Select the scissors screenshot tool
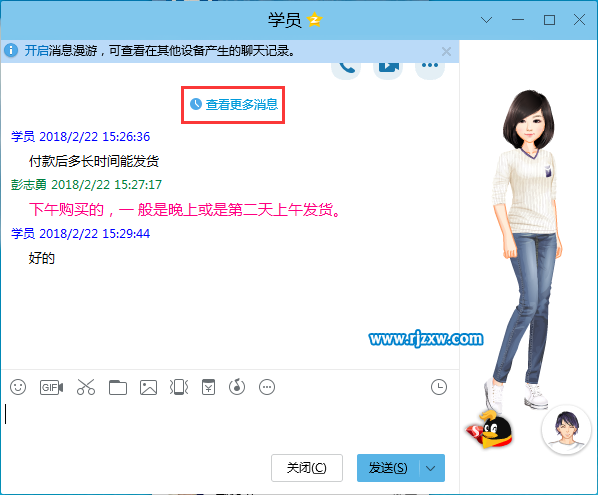Image resolution: width=598 pixels, height=495 pixels. pyautogui.click(x=86, y=387)
